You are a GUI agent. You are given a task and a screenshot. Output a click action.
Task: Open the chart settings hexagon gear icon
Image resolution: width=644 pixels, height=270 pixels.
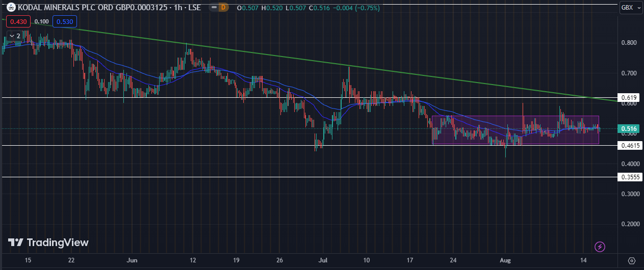click(632, 260)
